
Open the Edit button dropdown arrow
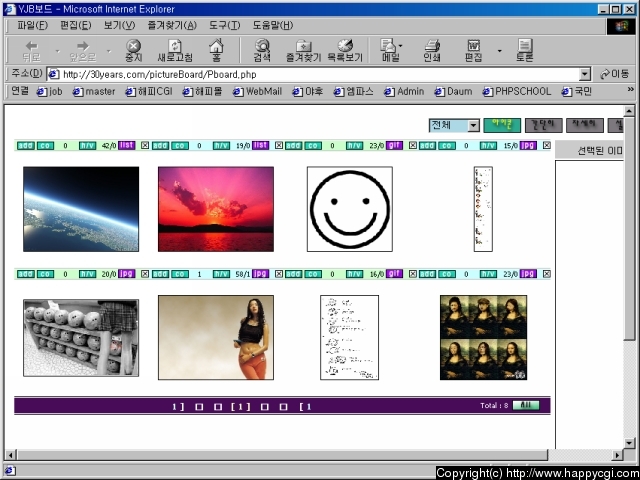pyautogui.click(x=500, y=51)
